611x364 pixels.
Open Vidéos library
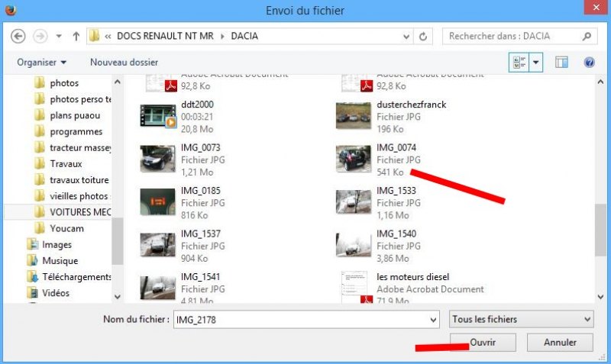pyautogui.click(x=56, y=293)
